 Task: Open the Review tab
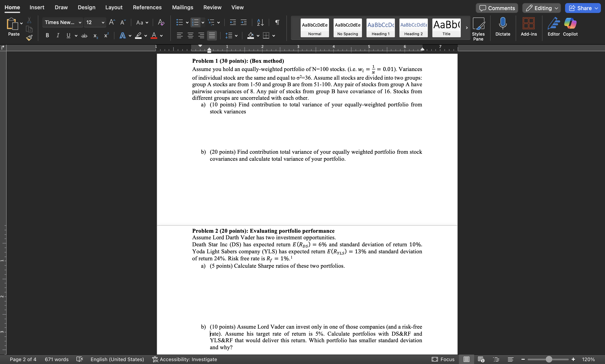tap(212, 7)
